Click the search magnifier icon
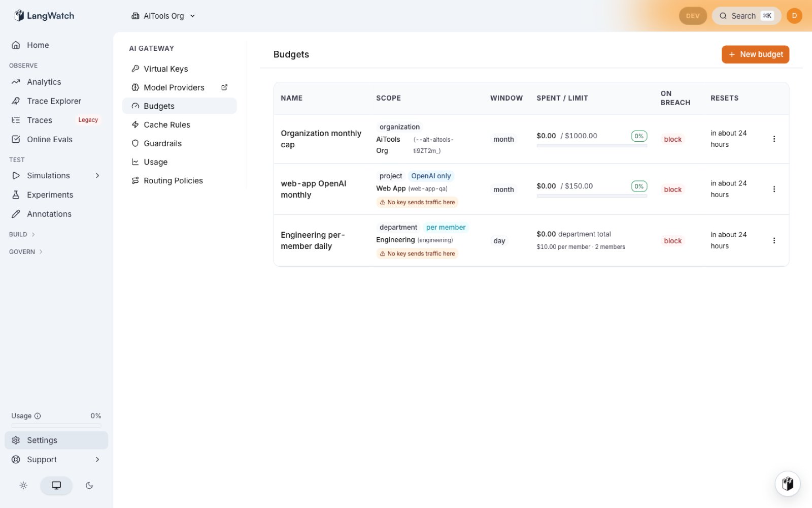This screenshot has height=508, width=812. point(723,16)
